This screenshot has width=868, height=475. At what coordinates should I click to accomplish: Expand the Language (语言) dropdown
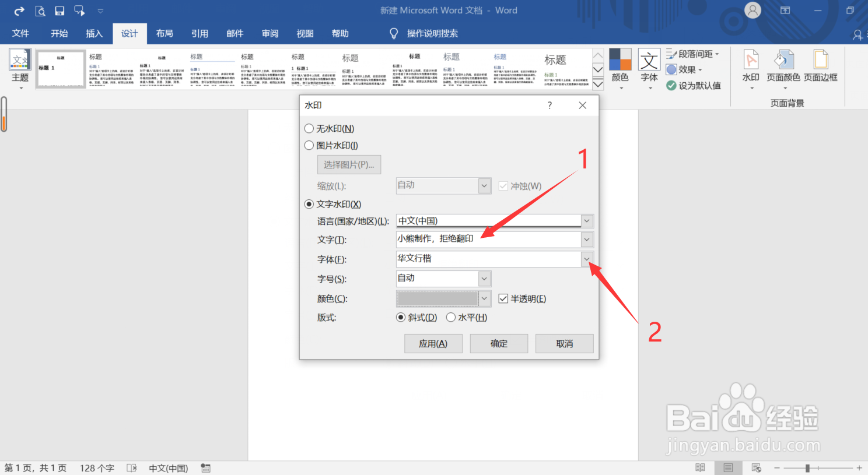point(587,221)
